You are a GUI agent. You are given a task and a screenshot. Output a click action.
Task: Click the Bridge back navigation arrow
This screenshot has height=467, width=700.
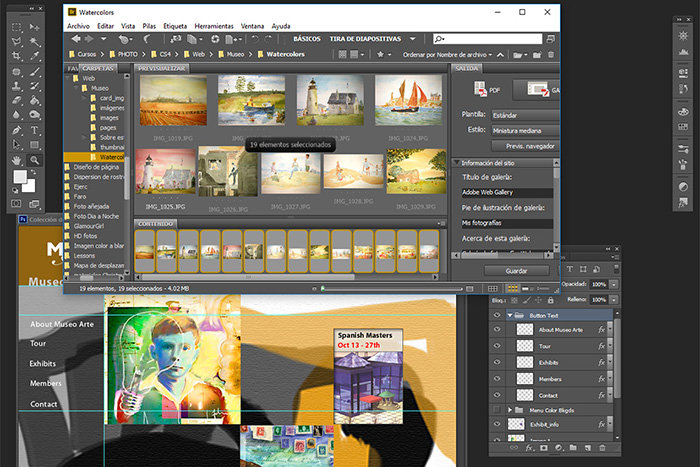point(76,39)
